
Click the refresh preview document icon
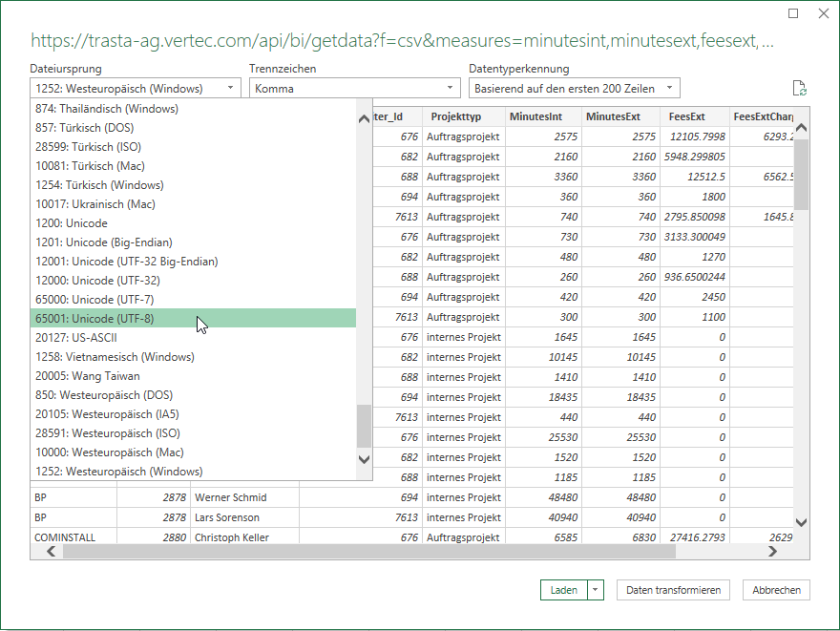pyautogui.click(x=800, y=89)
